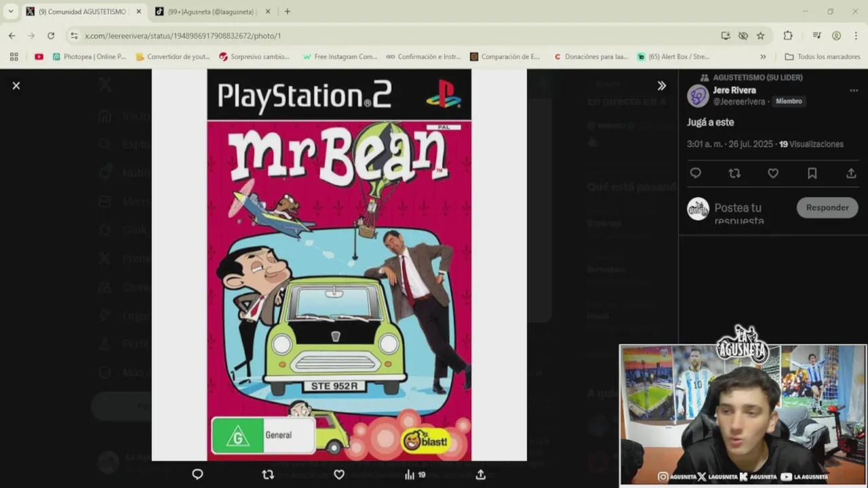This screenshot has height=488, width=868.
Task: Click the repost icon below the photo
Action: point(268,474)
